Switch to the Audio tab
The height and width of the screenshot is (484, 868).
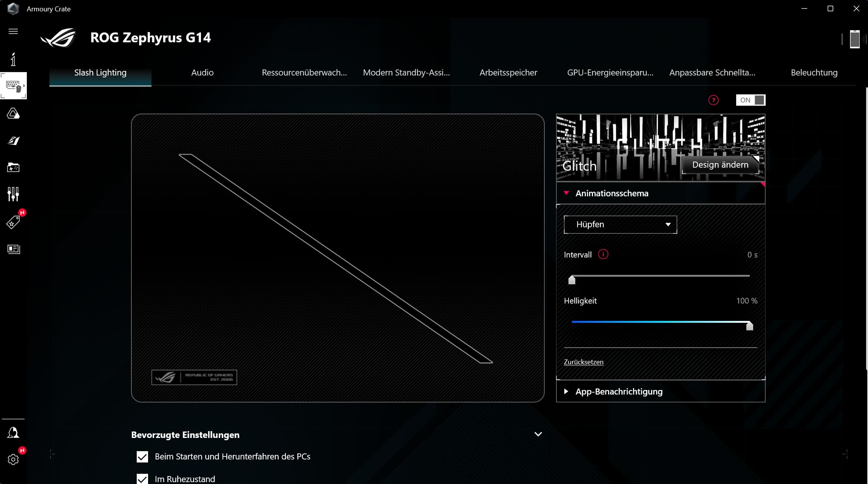tap(202, 72)
